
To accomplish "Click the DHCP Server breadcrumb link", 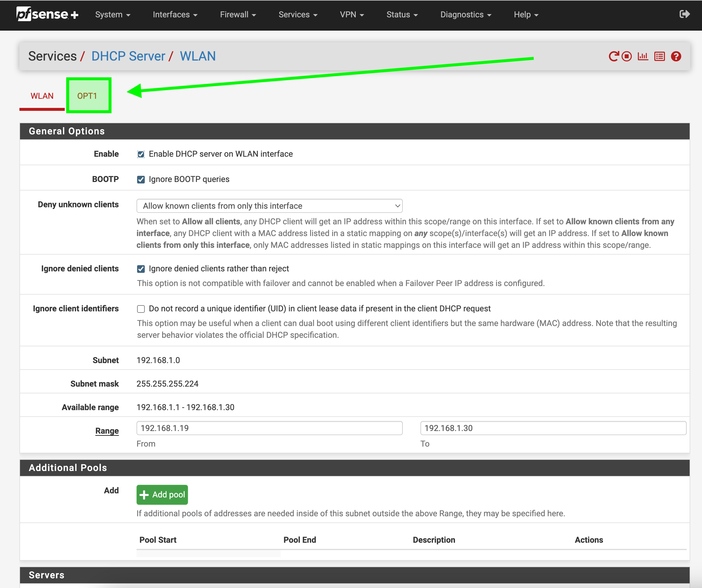I will coord(128,56).
